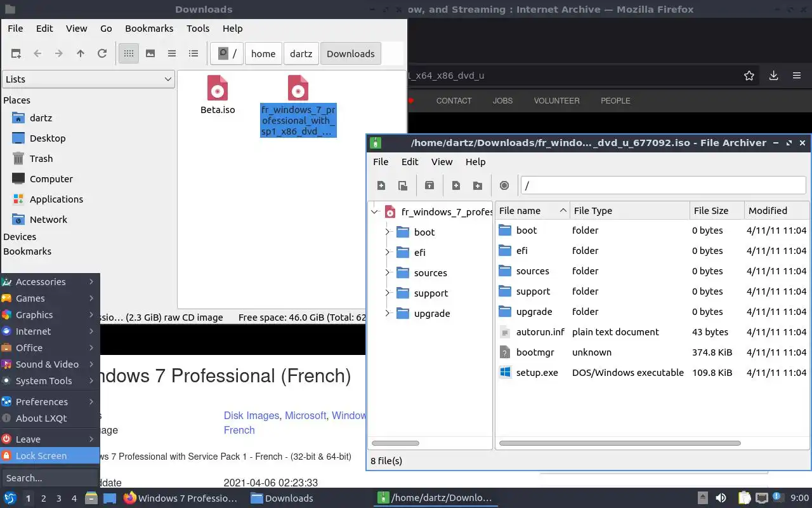This screenshot has width=812, height=508.
Task: Switch file manager to icon view
Action: [x=129, y=54]
